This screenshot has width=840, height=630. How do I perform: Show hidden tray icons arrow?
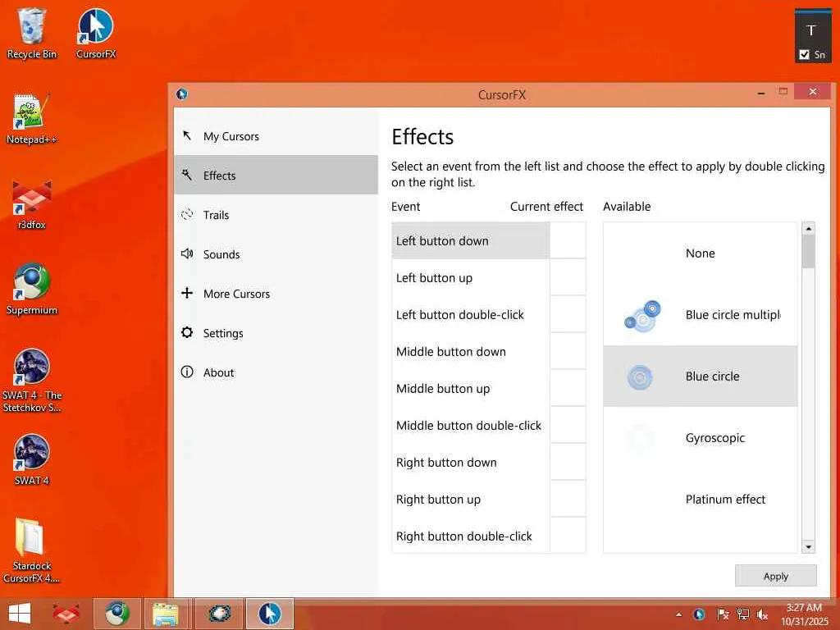[x=678, y=614]
